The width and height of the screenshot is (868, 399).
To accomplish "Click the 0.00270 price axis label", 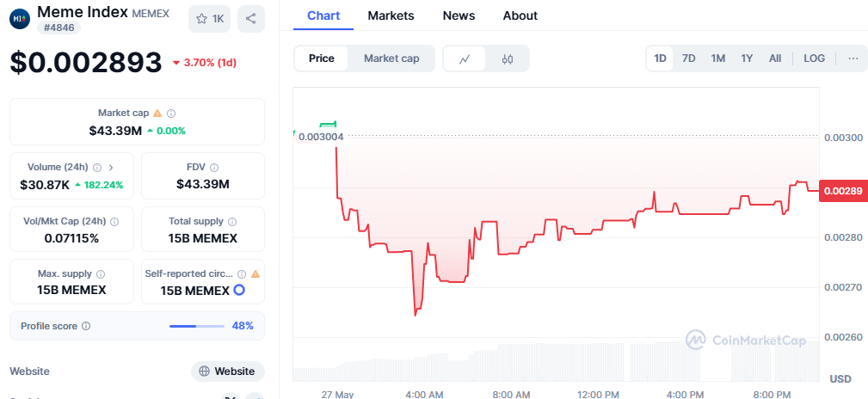I will pyautogui.click(x=843, y=287).
